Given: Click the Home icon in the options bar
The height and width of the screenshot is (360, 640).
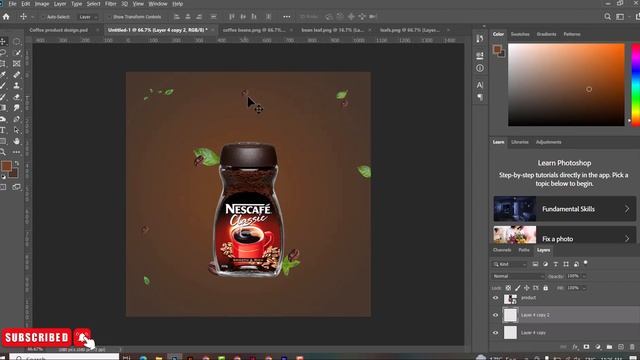Looking at the screenshot, I should [6, 17].
